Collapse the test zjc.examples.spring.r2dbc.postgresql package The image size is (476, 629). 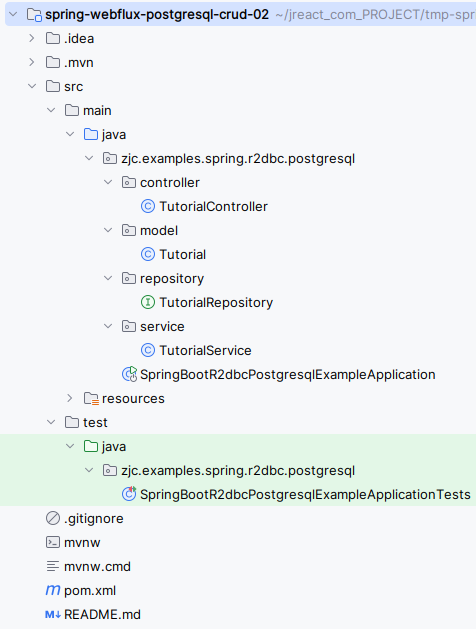(x=89, y=470)
